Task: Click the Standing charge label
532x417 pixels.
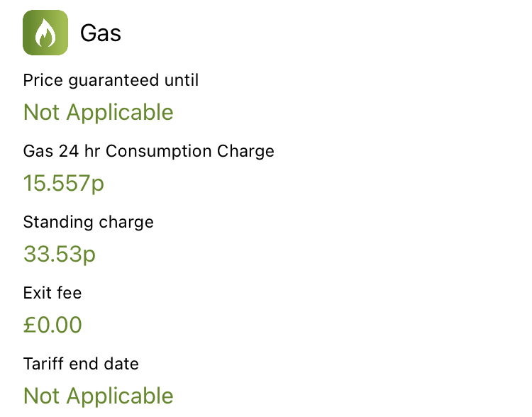Action: pyautogui.click(x=88, y=222)
